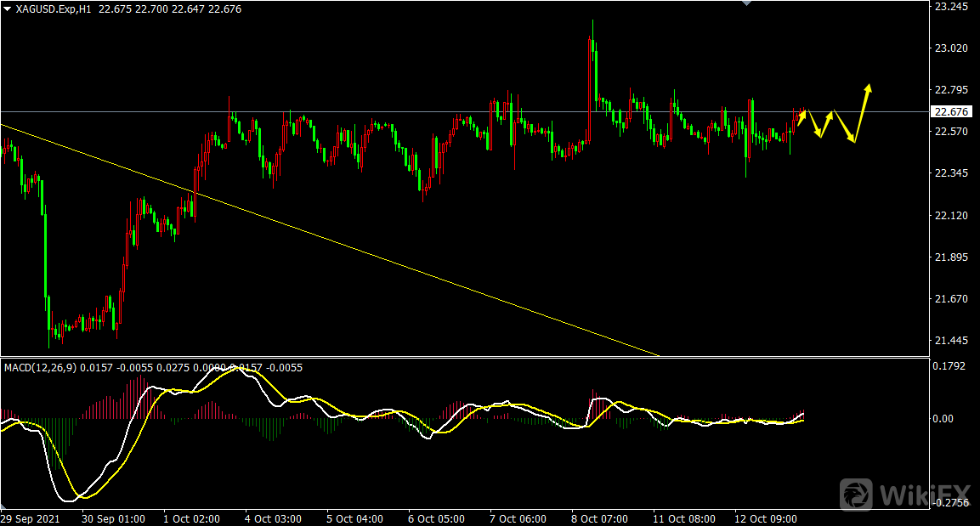The height and width of the screenshot is (526, 980).
Task: Click the first small yellow arrow near current price
Action: pos(801,117)
